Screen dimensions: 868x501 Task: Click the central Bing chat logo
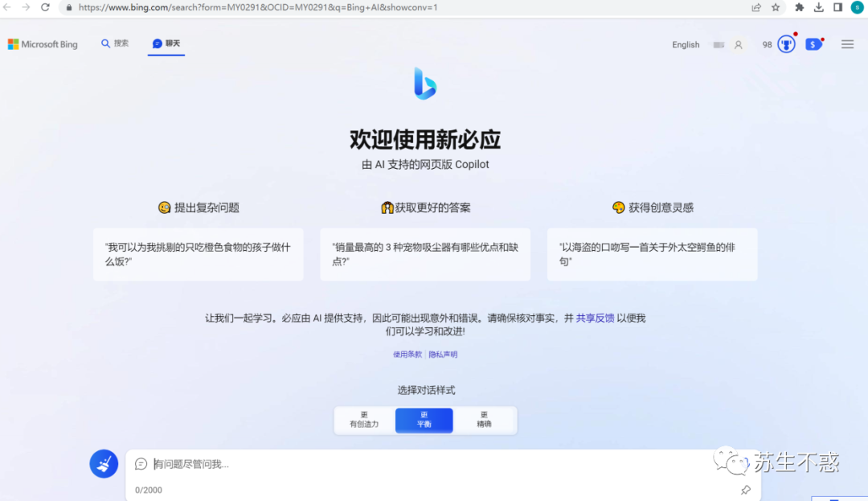pyautogui.click(x=425, y=83)
